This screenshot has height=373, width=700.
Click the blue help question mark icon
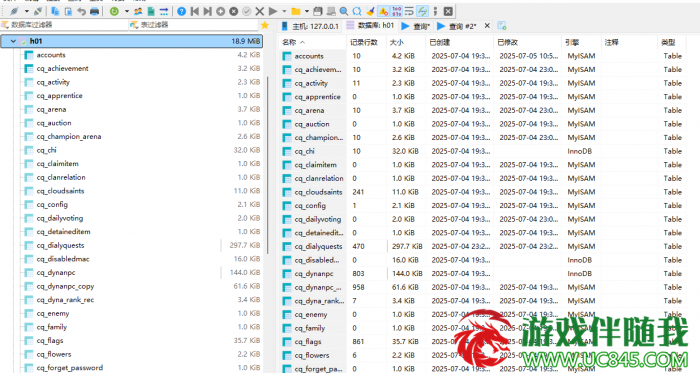coord(181,11)
